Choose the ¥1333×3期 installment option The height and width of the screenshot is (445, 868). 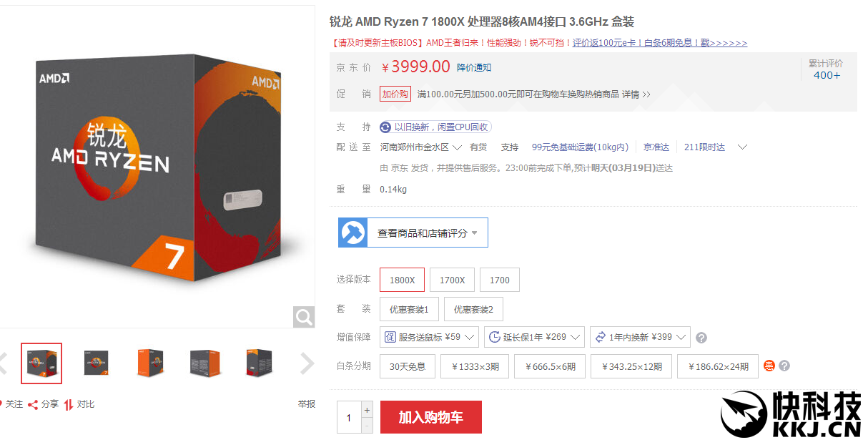(475, 366)
